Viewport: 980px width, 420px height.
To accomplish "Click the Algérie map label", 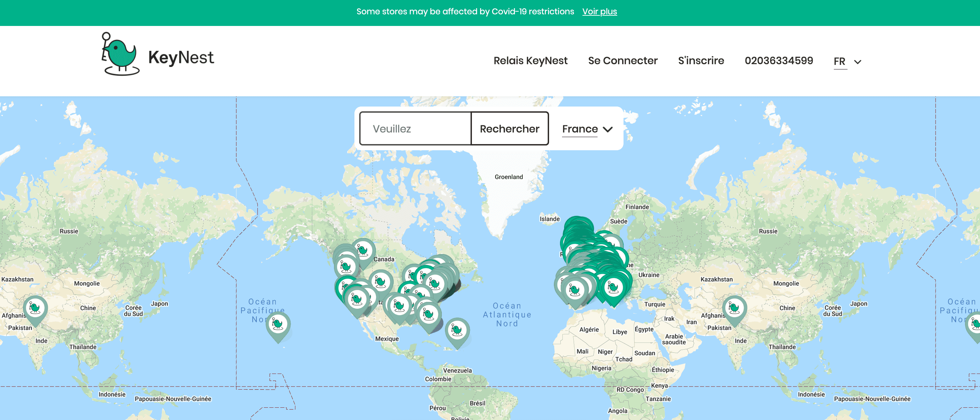I will (589, 330).
